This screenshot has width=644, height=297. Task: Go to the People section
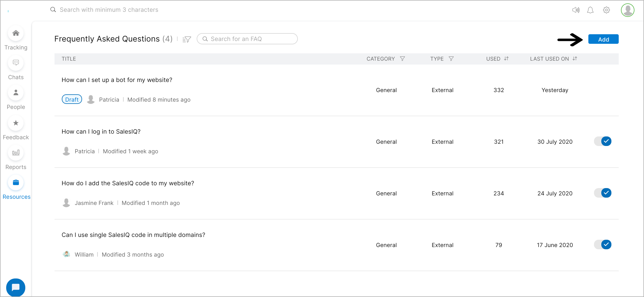[16, 93]
